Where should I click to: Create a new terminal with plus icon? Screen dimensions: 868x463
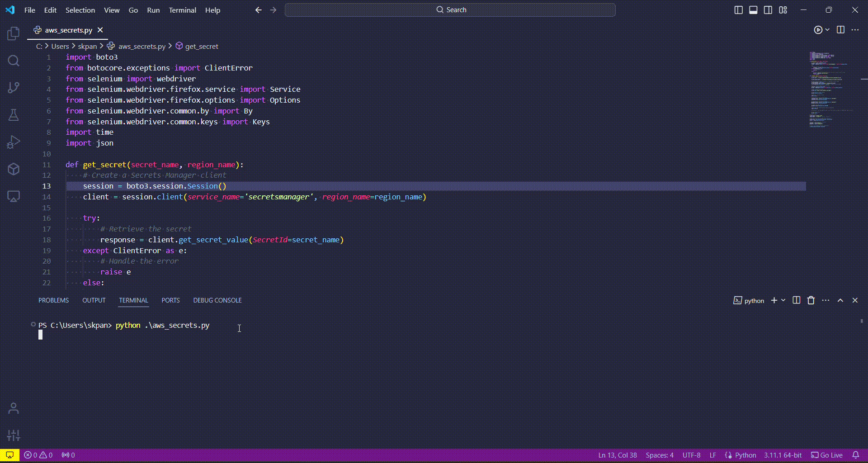click(x=774, y=300)
